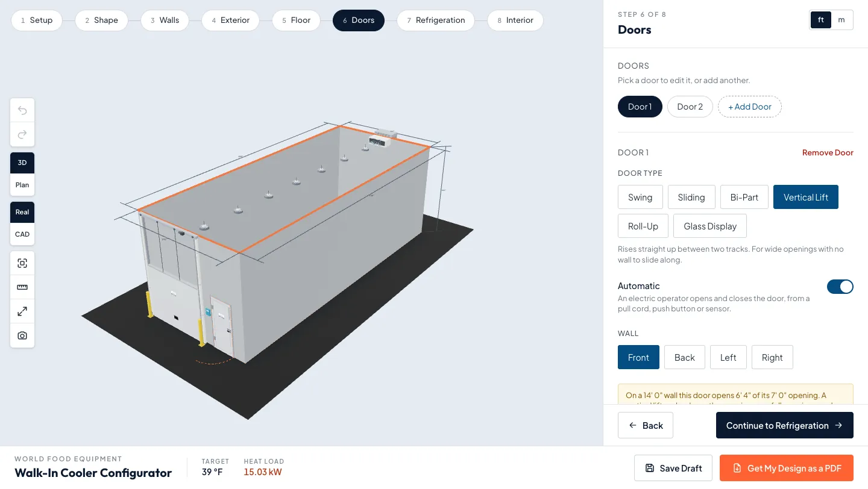This screenshot has height=489, width=868.
Task: Undo the last change
Action: (x=22, y=110)
